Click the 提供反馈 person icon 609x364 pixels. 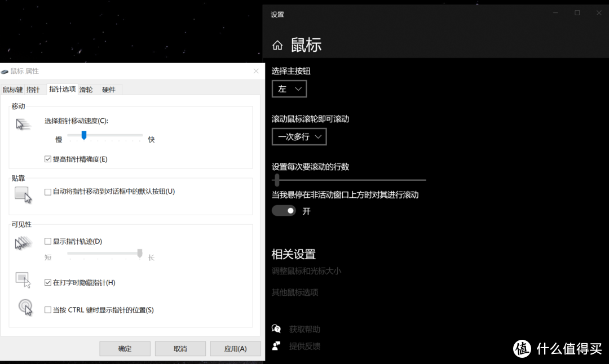(276, 346)
